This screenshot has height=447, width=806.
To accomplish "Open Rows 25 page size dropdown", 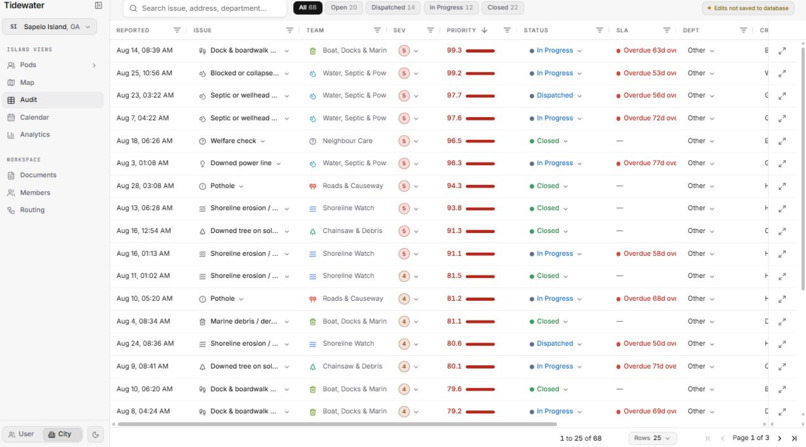I will [x=652, y=438].
